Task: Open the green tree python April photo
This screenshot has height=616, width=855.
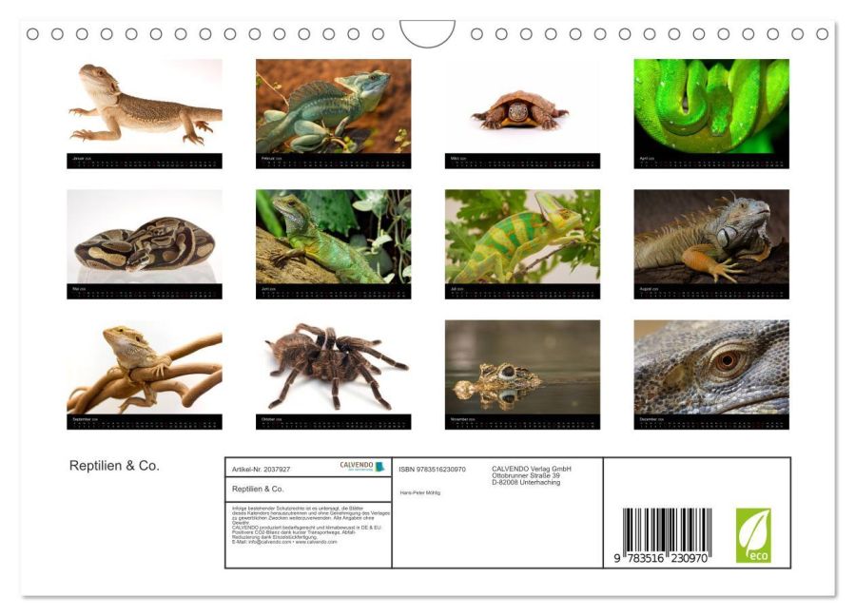Action: 711,106
